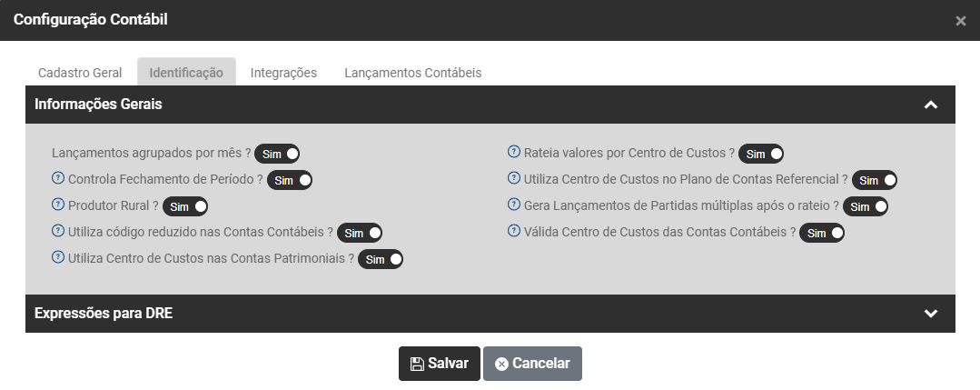Click help icon for Plano de Contas Referencial
980x390 pixels.
click(515, 178)
